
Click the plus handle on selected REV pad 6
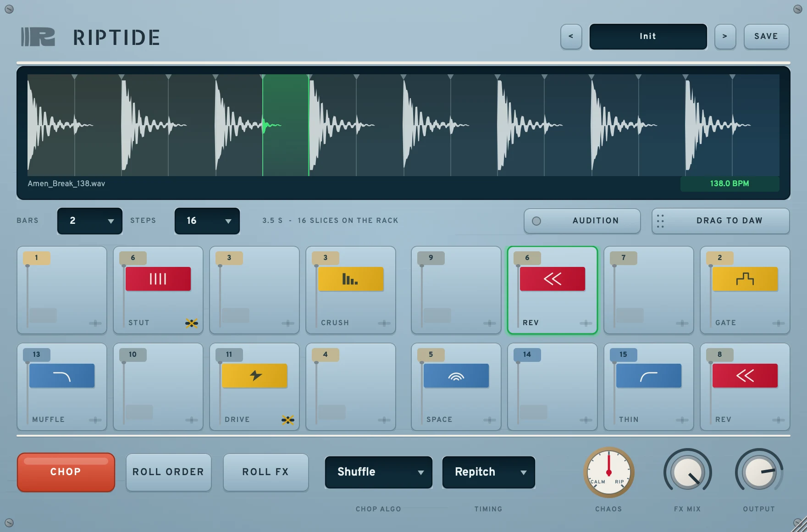pos(586,323)
